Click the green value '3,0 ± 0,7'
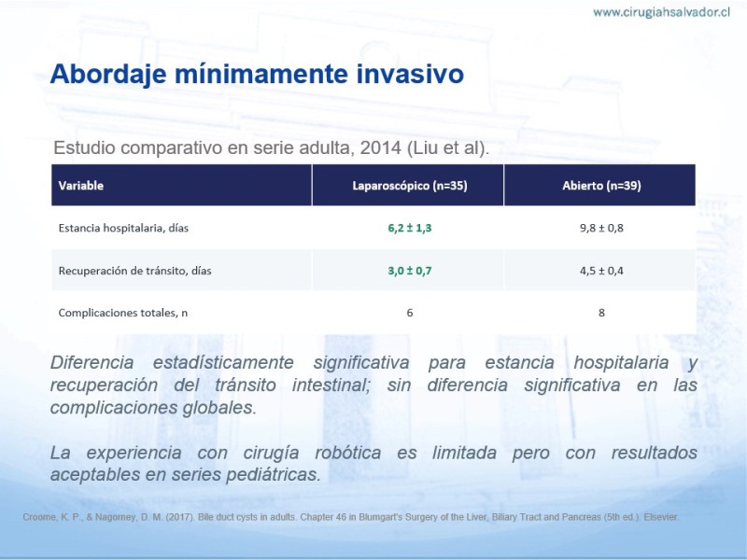 pos(410,271)
